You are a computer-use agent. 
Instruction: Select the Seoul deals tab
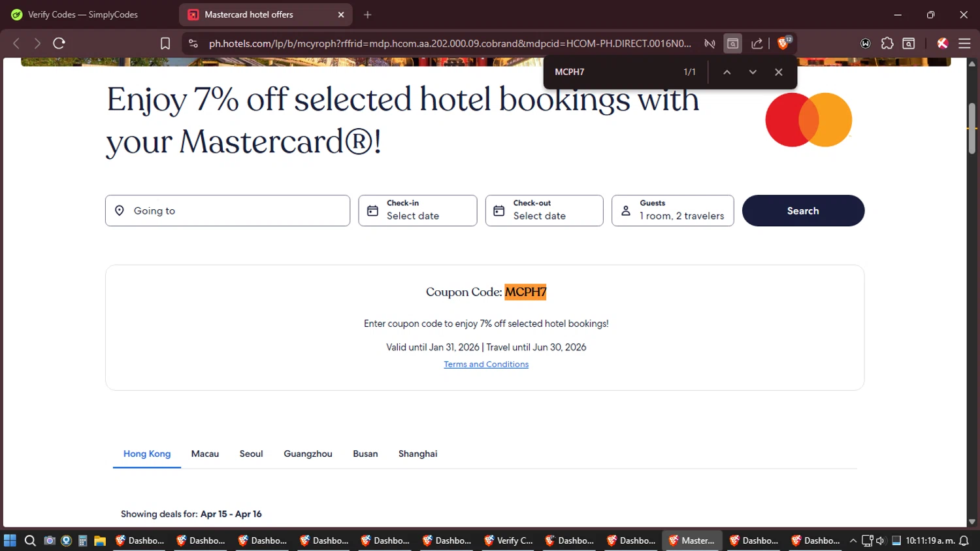point(251,454)
